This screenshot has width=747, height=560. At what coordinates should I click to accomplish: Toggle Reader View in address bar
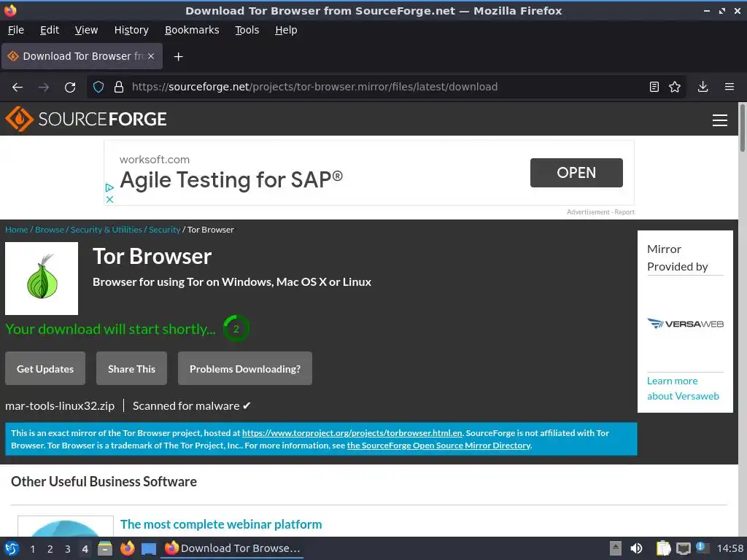point(654,87)
